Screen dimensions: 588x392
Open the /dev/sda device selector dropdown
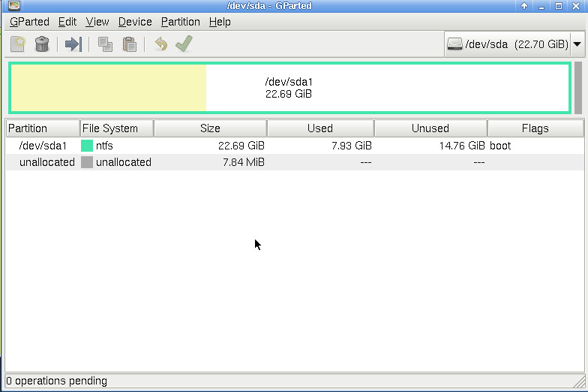(514, 44)
